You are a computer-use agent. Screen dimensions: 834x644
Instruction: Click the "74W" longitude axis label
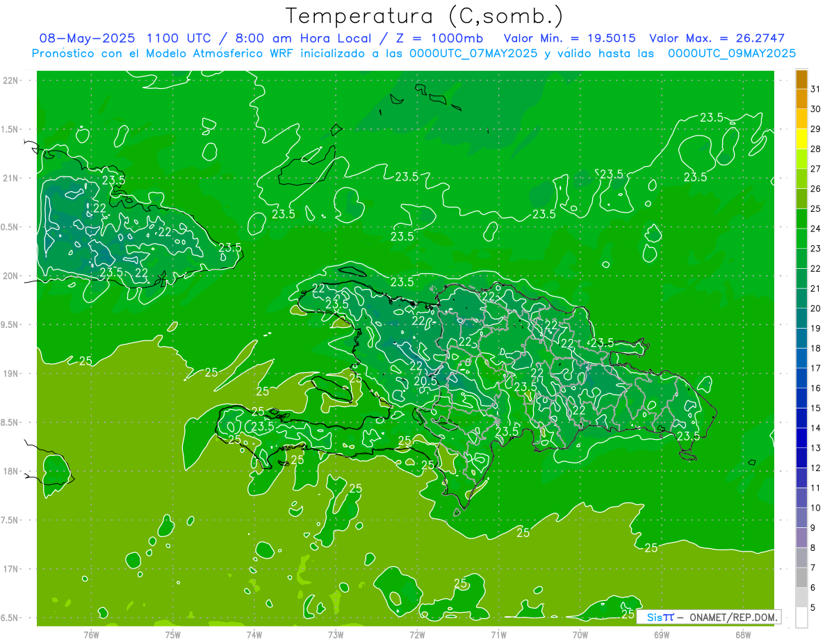pos(254,635)
